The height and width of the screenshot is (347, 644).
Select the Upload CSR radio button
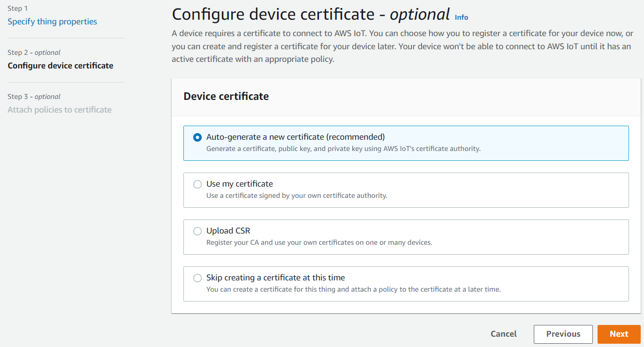pyautogui.click(x=197, y=231)
